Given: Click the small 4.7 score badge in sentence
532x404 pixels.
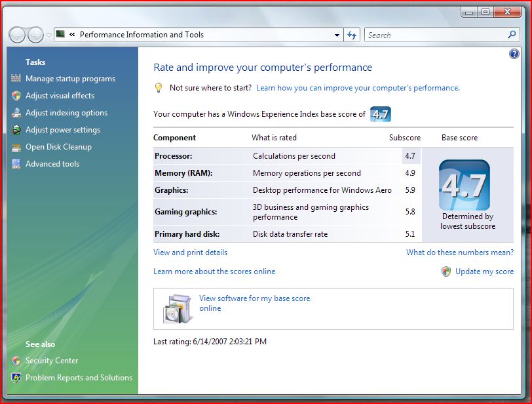Looking at the screenshot, I should pyautogui.click(x=381, y=114).
